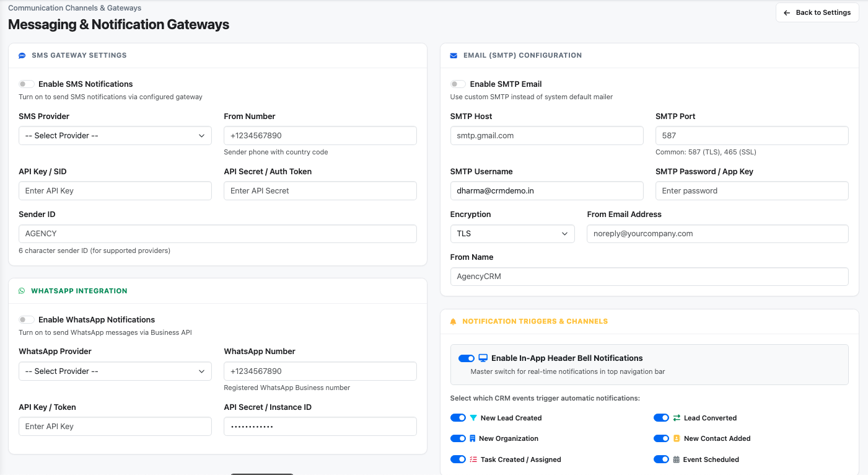Click the WhatsApp Integration logo icon
The image size is (868, 475).
click(22, 291)
